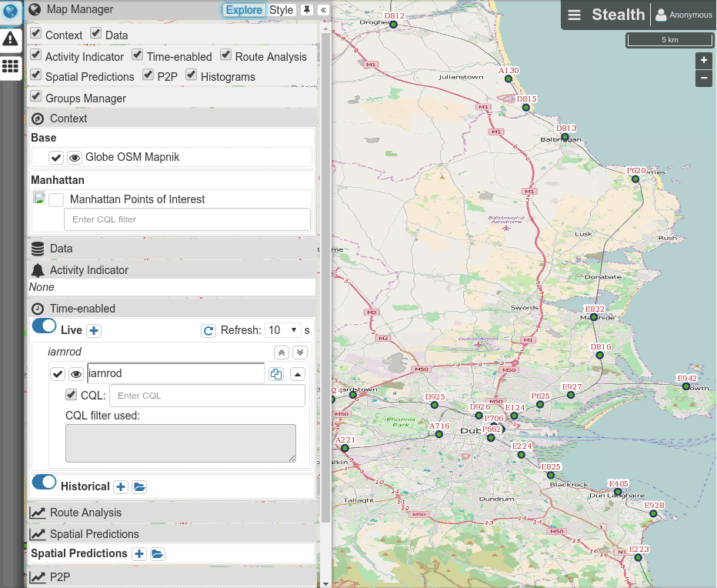Refresh the live layers
Viewport: 717px width, 588px height.
(208, 330)
